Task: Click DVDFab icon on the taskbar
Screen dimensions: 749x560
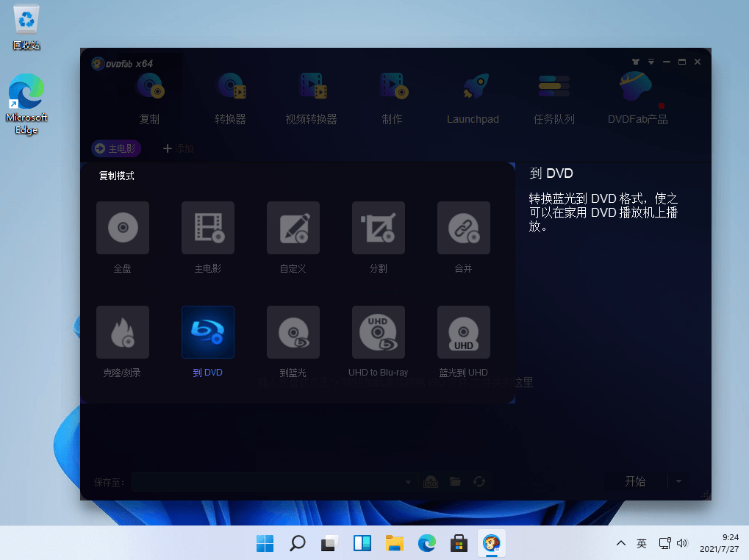Action: (x=492, y=543)
